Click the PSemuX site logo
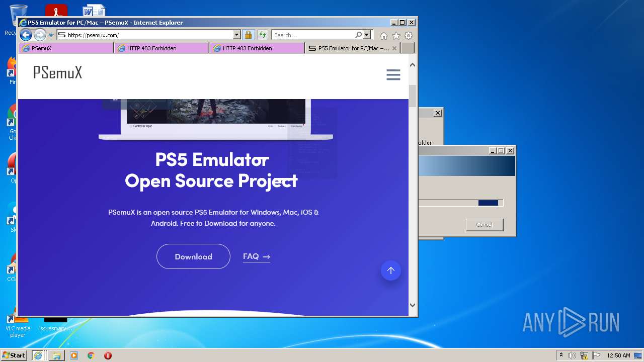 tap(57, 73)
